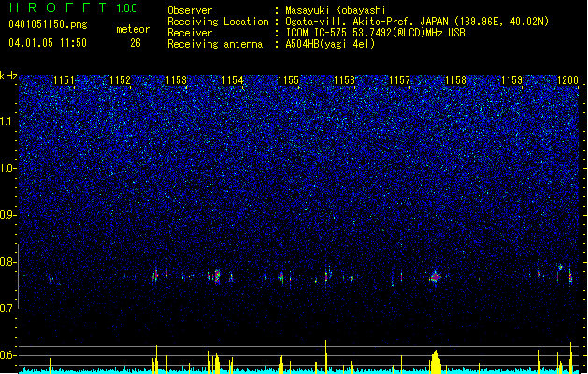Click the meteor count value 26
The height and width of the screenshot is (374, 588).
coord(136,43)
